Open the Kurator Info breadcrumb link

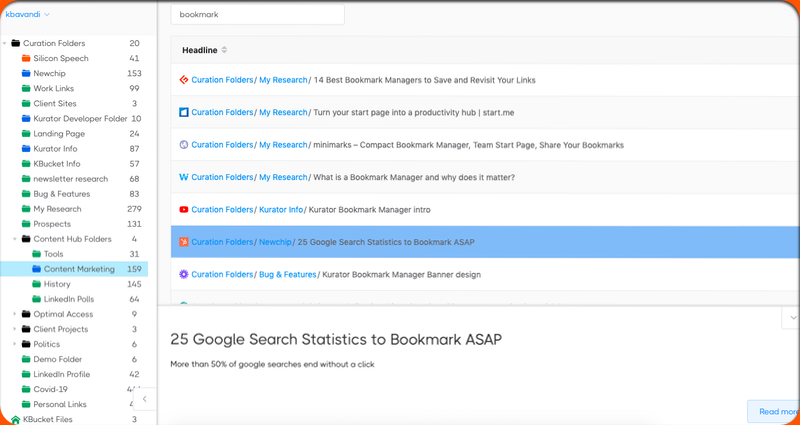coord(281,210)
